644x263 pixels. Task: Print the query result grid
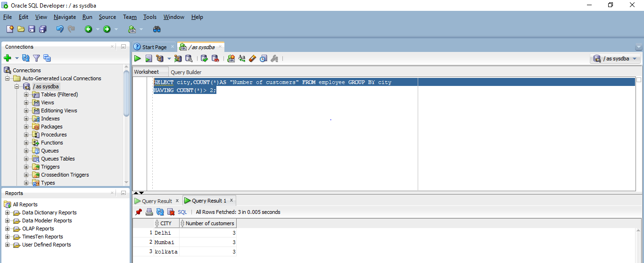click(149, 212)
